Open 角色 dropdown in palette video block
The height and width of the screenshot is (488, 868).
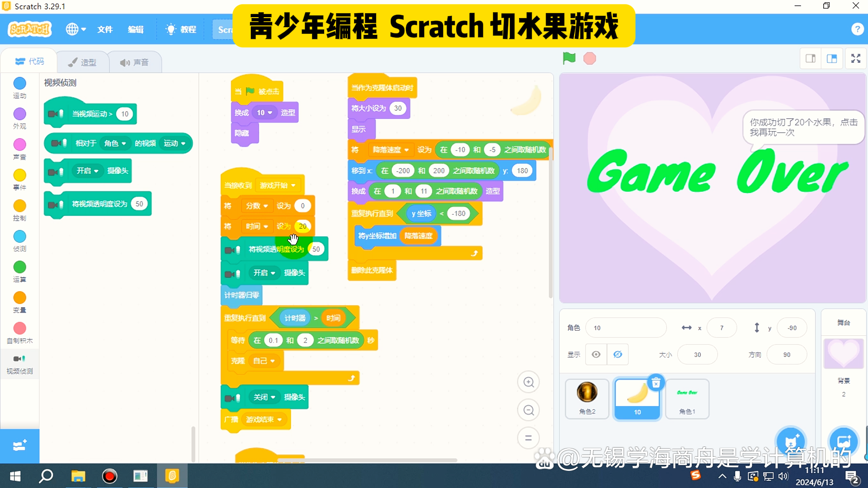pos(115,143)
